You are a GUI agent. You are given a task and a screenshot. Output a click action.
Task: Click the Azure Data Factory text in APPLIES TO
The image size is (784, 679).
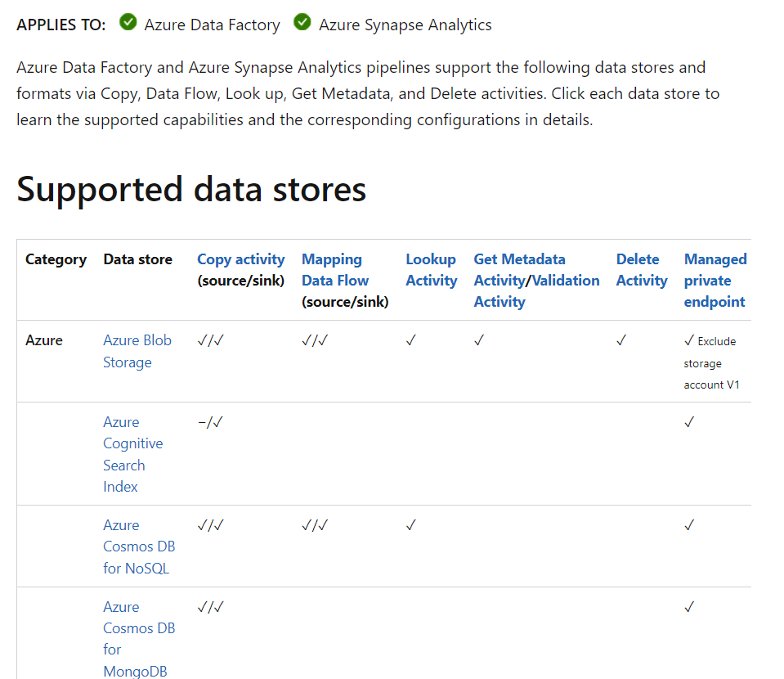[x=212, y=25]
